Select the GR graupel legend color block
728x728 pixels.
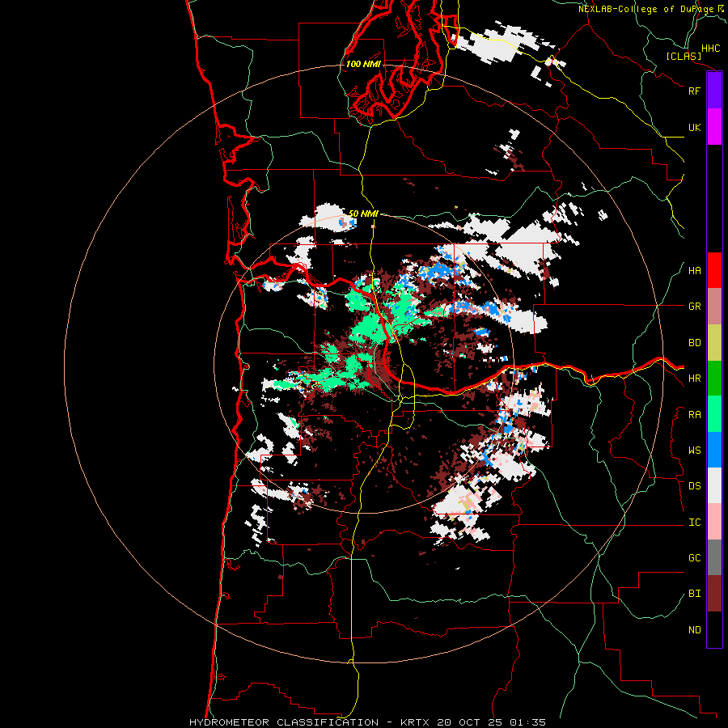[714, 307]
